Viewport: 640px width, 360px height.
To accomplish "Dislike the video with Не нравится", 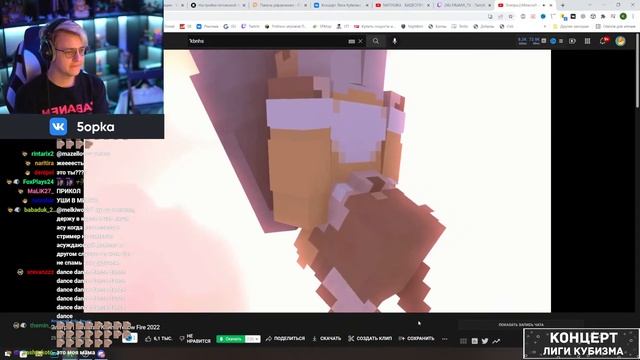I will [196, 339].
